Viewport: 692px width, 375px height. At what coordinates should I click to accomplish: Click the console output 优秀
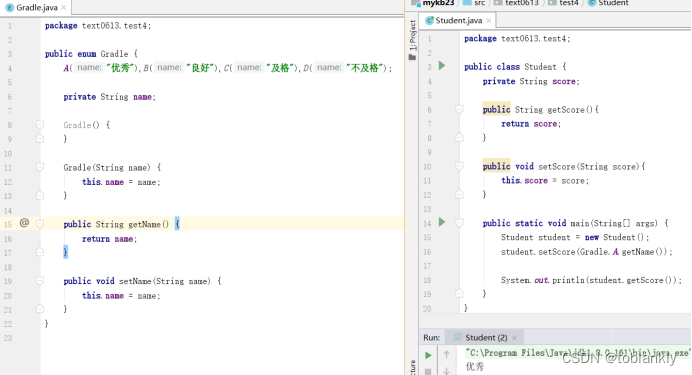[x=475, y=367]
